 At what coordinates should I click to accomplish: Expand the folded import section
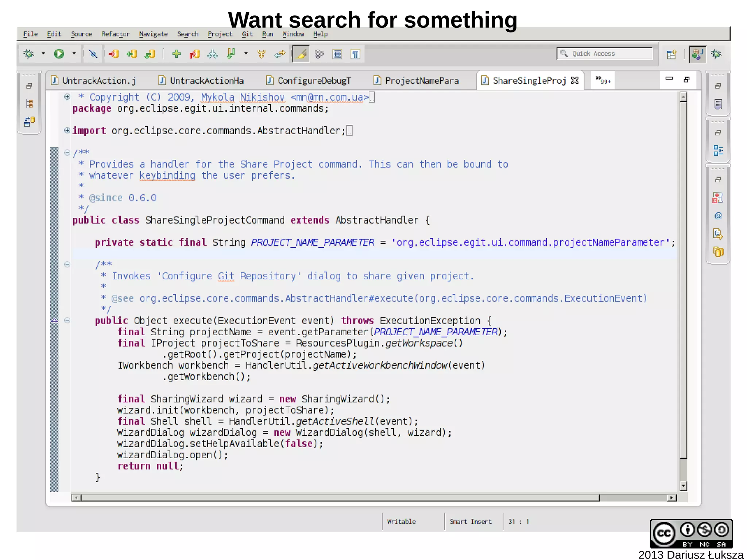click(67, 130)
